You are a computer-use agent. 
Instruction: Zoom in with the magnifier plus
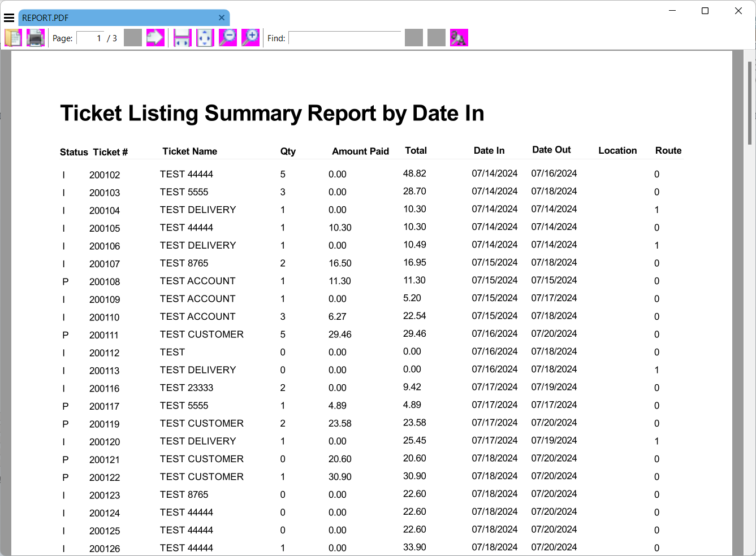[250, 38]
